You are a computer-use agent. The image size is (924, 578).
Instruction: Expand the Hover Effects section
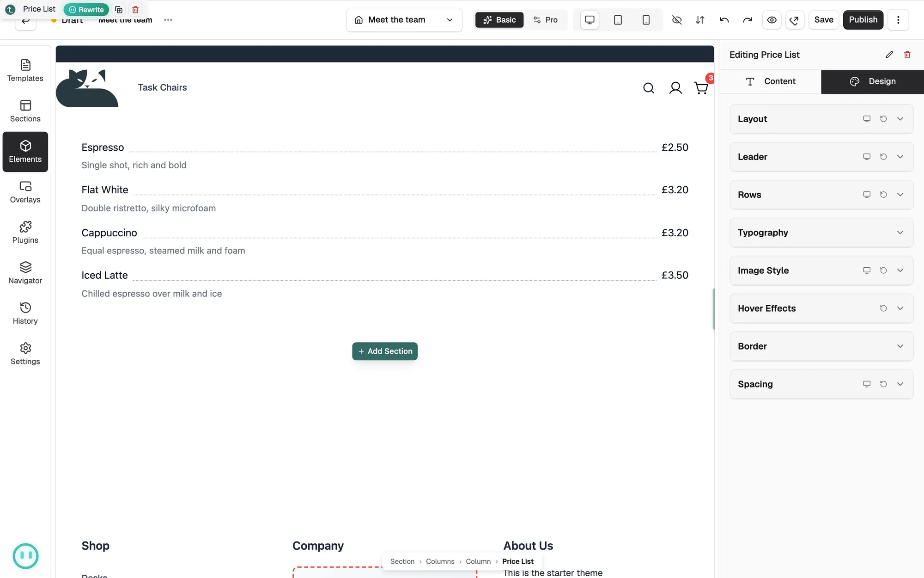(x=821, y=308)
